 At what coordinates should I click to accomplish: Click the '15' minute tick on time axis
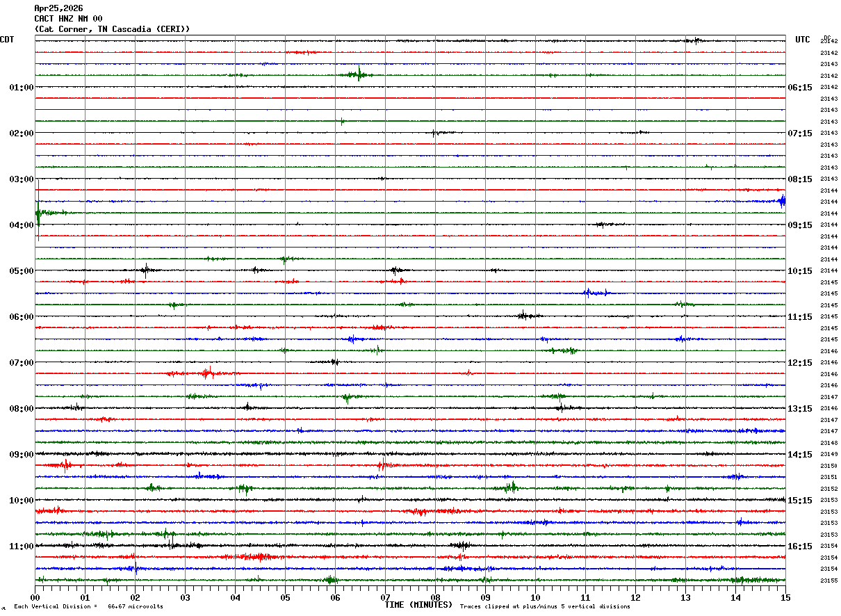click(x=785, y=597)
